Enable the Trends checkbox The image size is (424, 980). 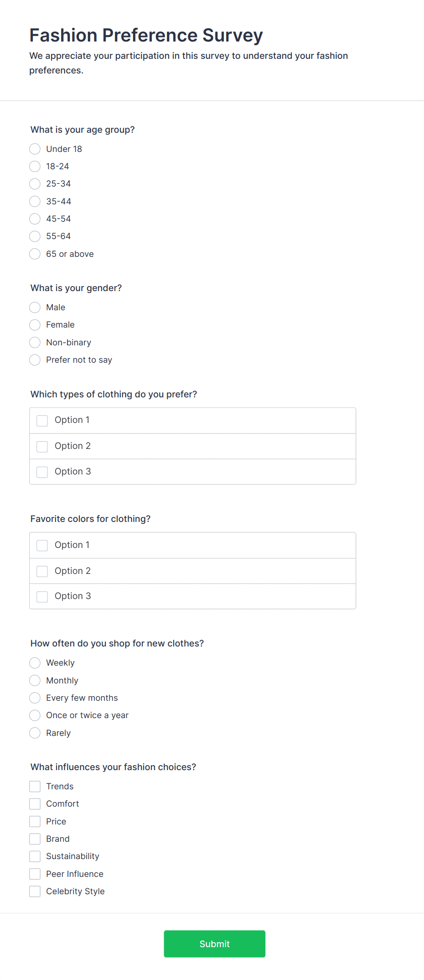[x=35, y=787]
